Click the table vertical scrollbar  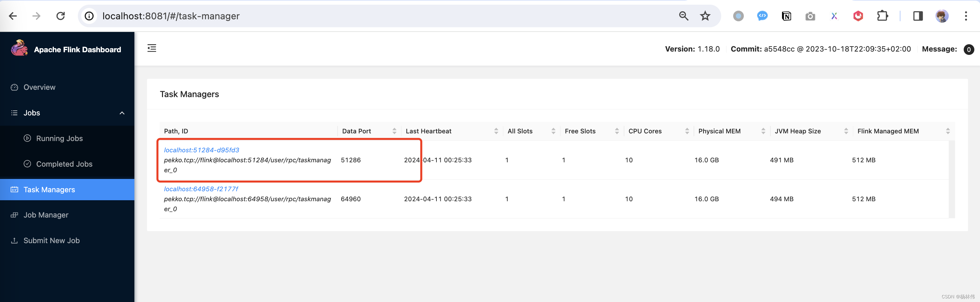pyautogui.click(x=951, y=180)
